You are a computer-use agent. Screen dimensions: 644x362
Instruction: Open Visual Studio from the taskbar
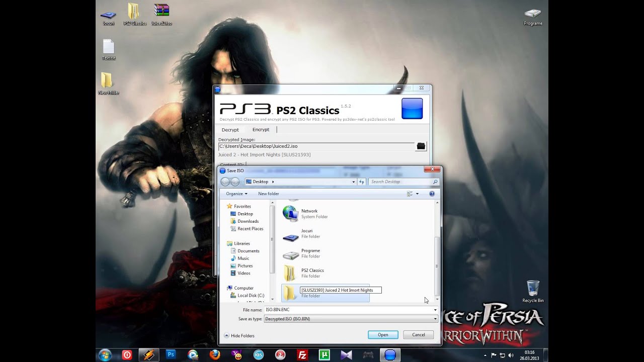(346, 354)
